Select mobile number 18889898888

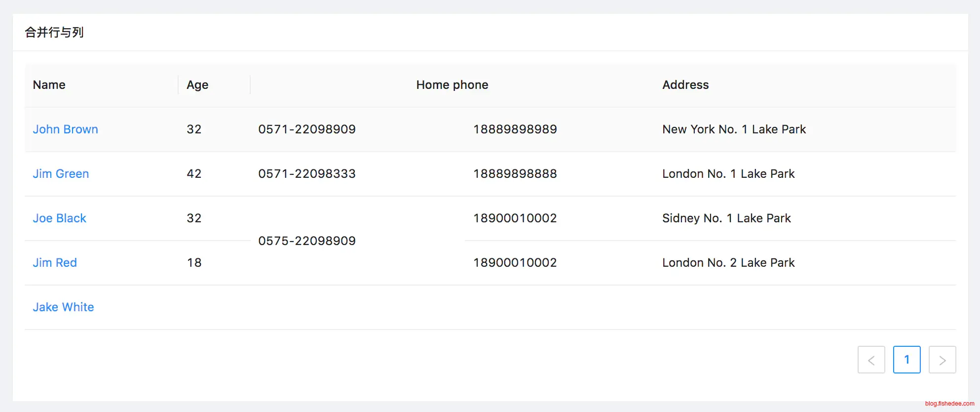515,174
